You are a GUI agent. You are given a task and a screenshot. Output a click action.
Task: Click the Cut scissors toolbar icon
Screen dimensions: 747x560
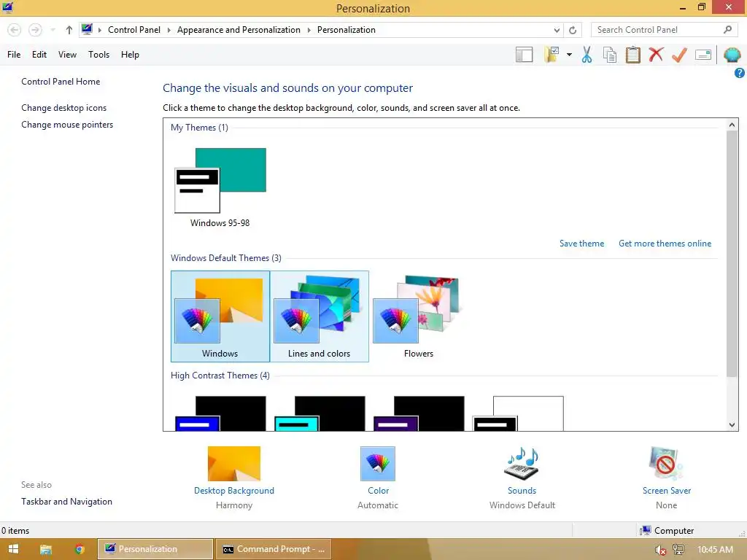(x=587, y=55)
